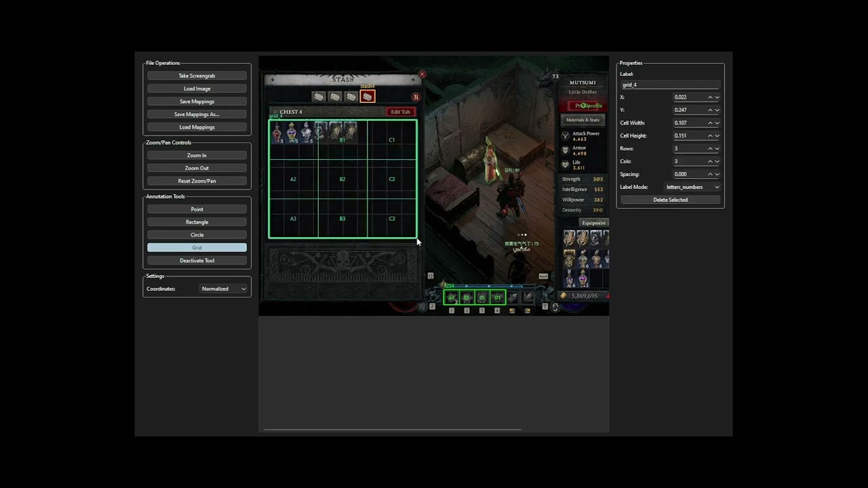Click the Deactivate Tool button
The image size is (868, 488).
pyautogui.click(x=197, y=261)
